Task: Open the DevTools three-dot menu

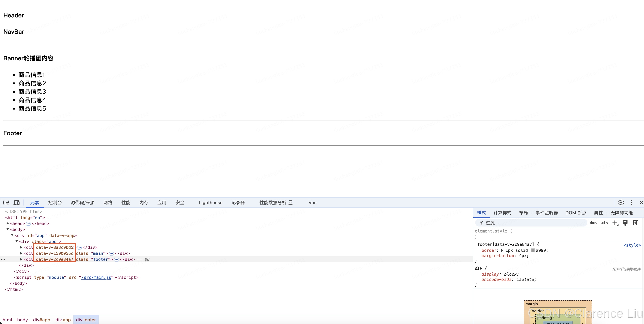Action: (x=631, y=202)
